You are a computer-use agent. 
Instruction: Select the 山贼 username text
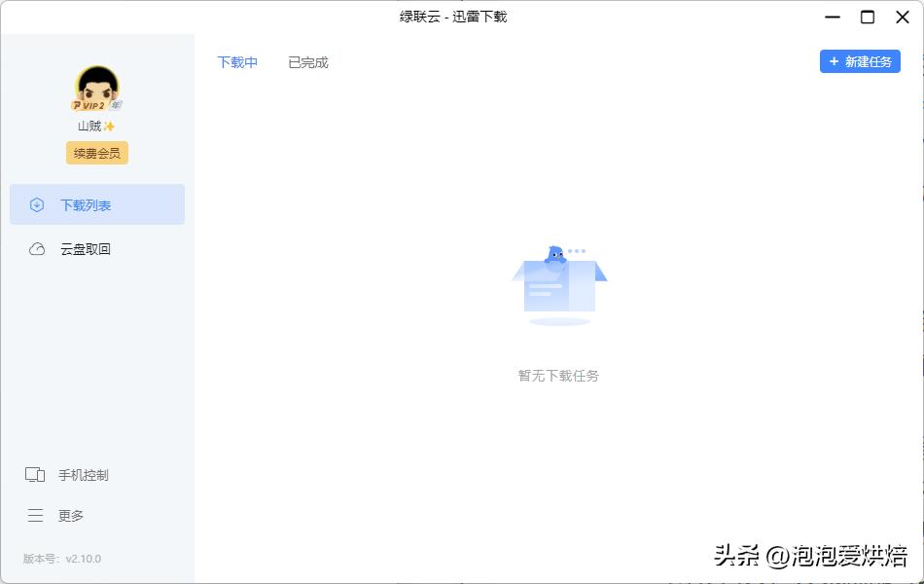(x=89, y=126)
